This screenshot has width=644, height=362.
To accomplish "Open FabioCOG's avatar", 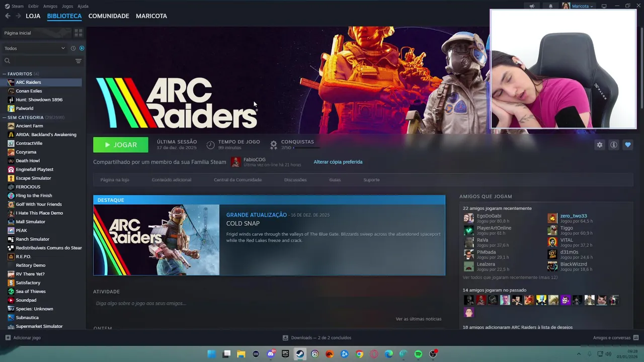I will pyautogui.click(x=235, y=162).
